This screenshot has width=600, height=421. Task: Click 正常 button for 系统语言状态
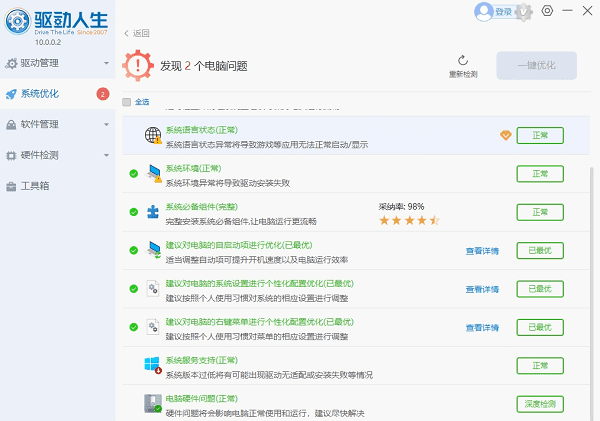[540, 135]
